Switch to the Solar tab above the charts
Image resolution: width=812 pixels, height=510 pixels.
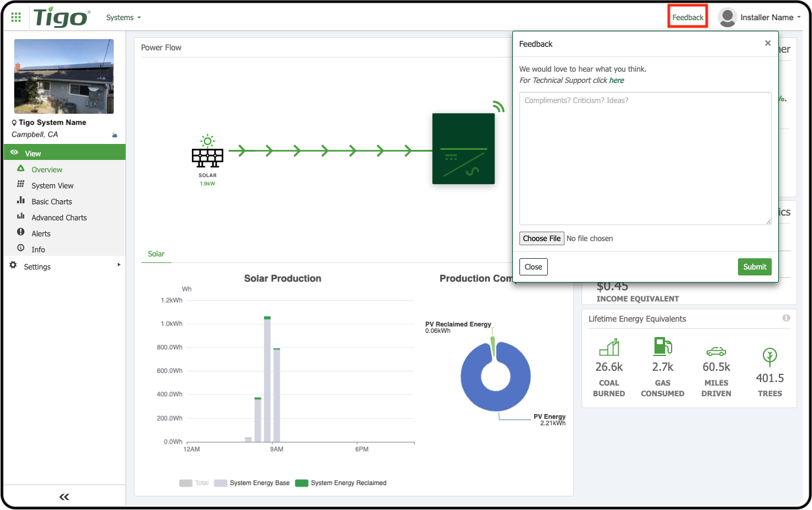(x=156, y=254)
